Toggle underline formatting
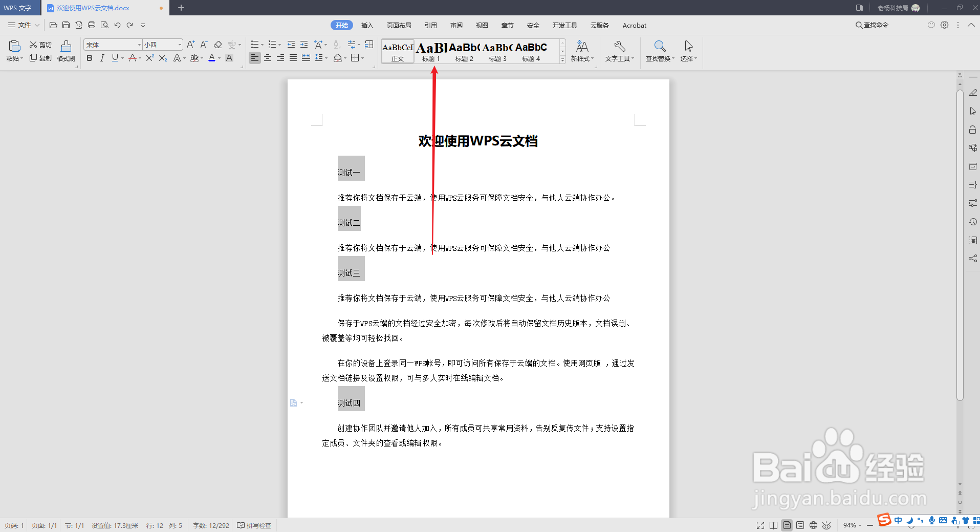This screenshot has width=980, height=532. [x=115, y=58]
